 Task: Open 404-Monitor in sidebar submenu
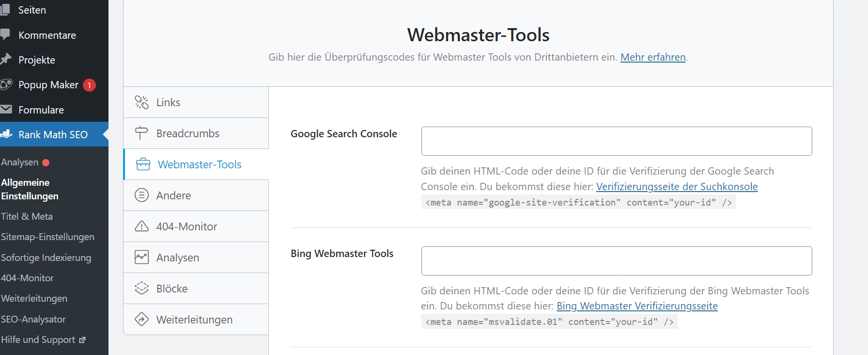[x=27, y=278]
